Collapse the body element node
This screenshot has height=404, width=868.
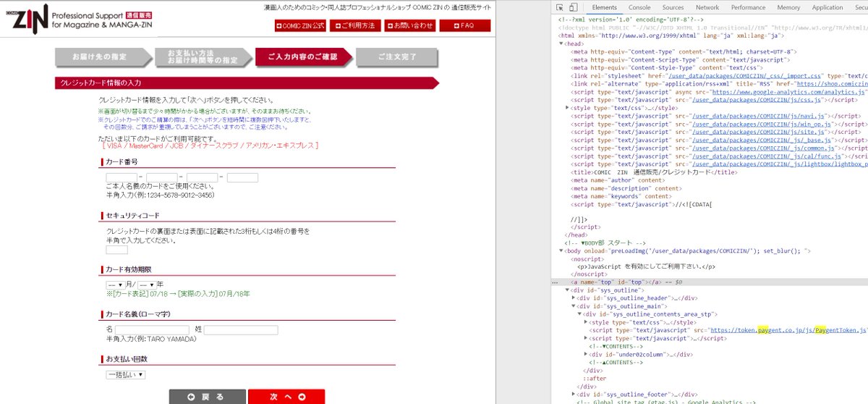561,251
